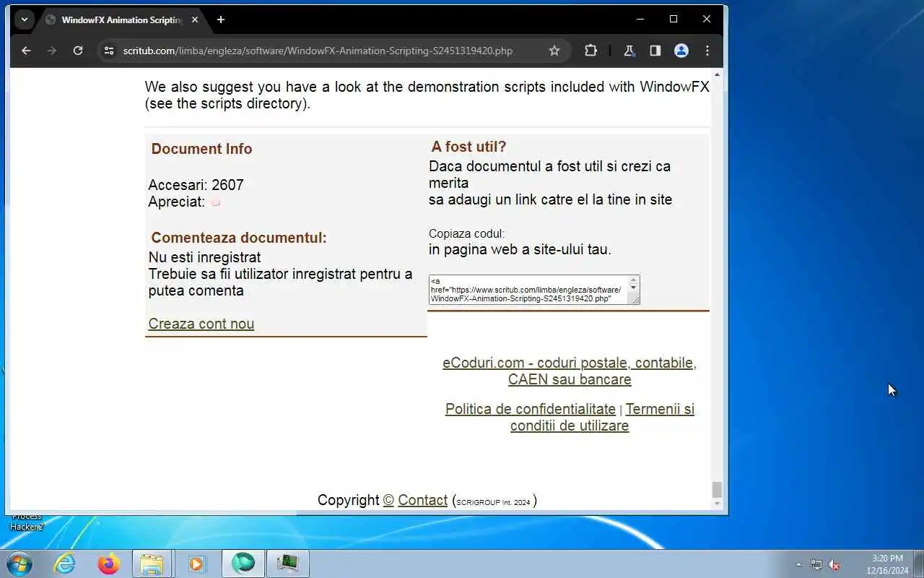
Task: Go forward with the arrow button
Action: 52,51
